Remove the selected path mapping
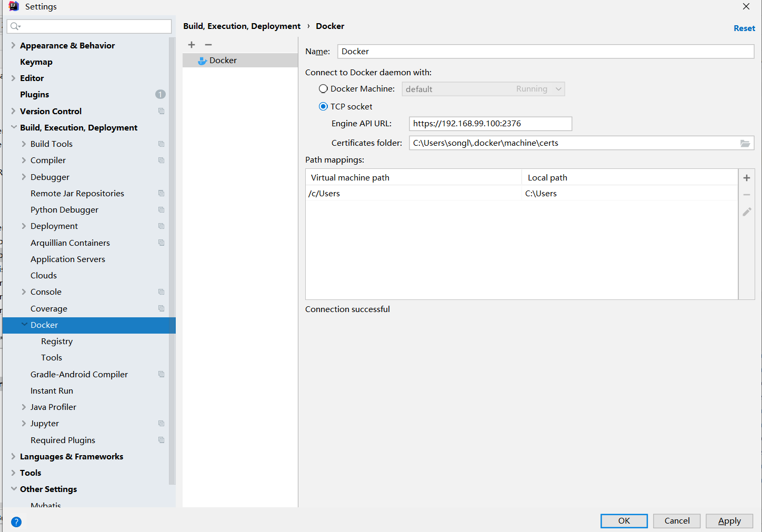This screenshot has width=762, height=532. (747, 195)
